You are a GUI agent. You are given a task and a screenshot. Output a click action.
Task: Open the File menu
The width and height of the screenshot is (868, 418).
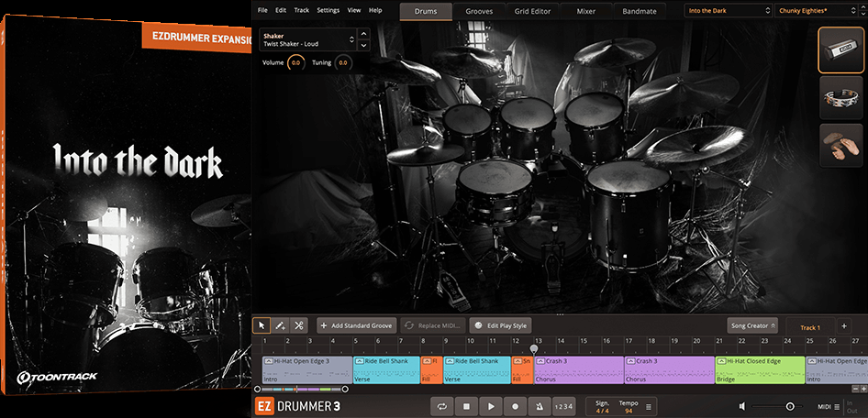pyautogui.click(x=262, y=10)
